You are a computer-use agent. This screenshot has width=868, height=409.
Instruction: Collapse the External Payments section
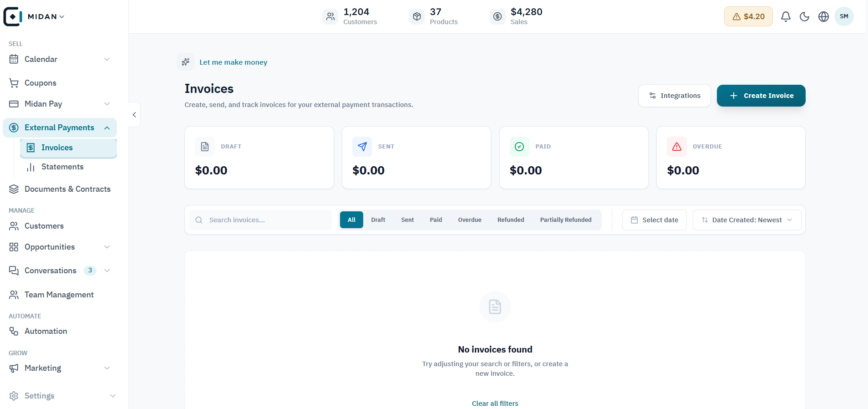coord(60,128)
